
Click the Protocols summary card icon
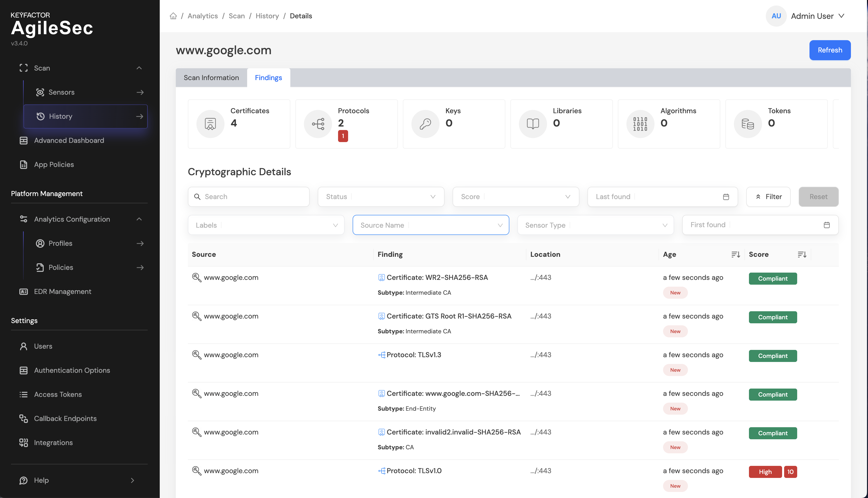pyautogui.click(x=318, y=124)
